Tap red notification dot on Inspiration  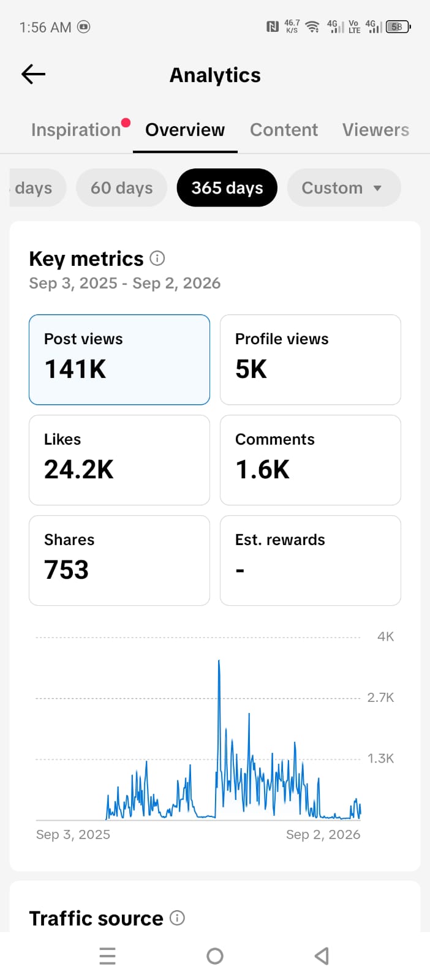coord(126,123)
